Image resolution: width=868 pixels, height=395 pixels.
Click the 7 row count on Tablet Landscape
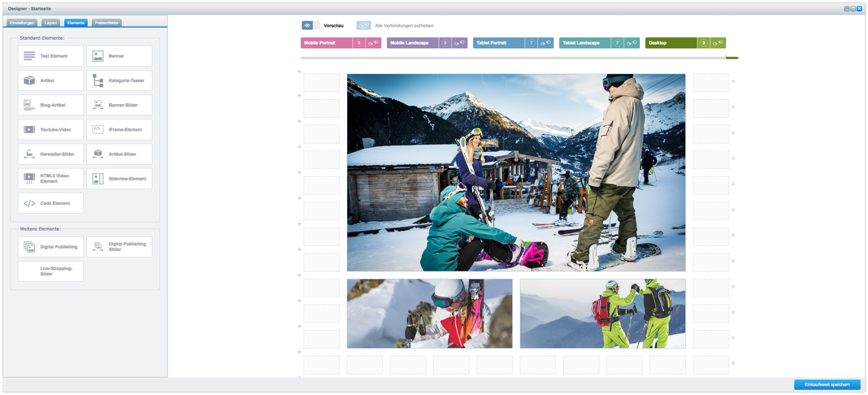pyautogui.click(x=617, y=43)
